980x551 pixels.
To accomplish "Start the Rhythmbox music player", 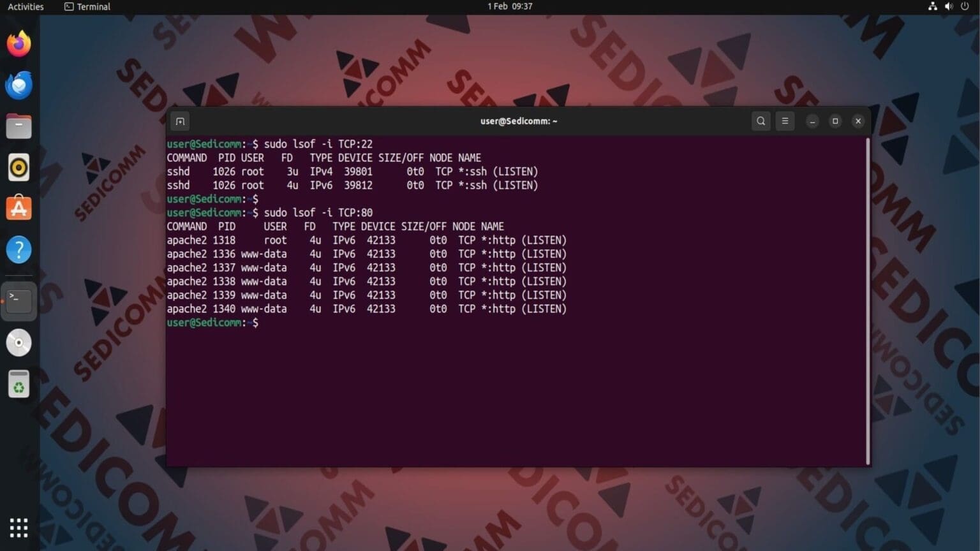I will pyautogui.click(x=19, y=166).
